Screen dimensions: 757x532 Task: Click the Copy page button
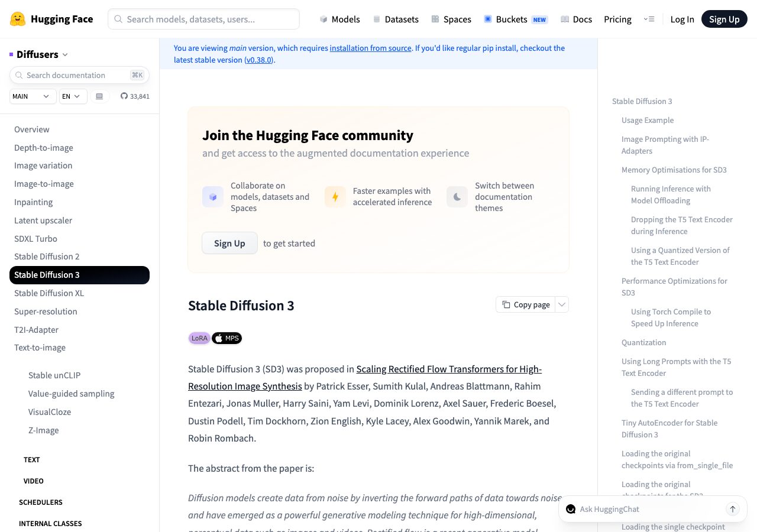(526, 304)
